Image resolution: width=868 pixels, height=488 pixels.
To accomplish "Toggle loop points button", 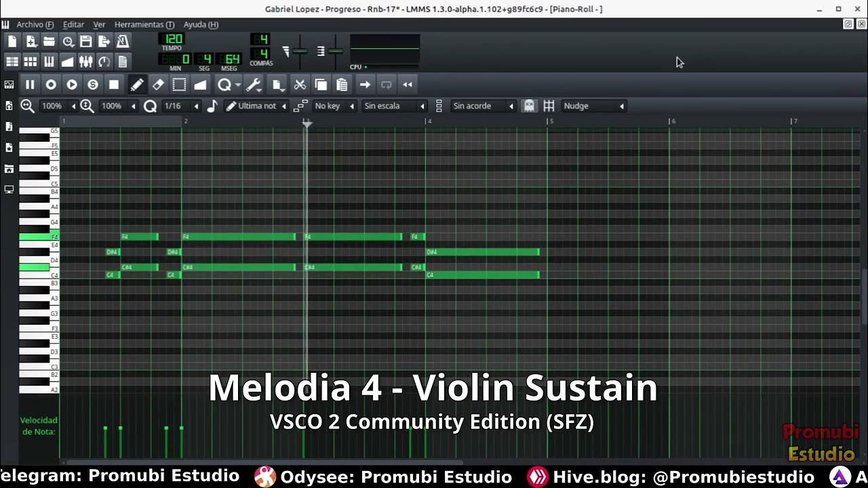I will [386, 85].
